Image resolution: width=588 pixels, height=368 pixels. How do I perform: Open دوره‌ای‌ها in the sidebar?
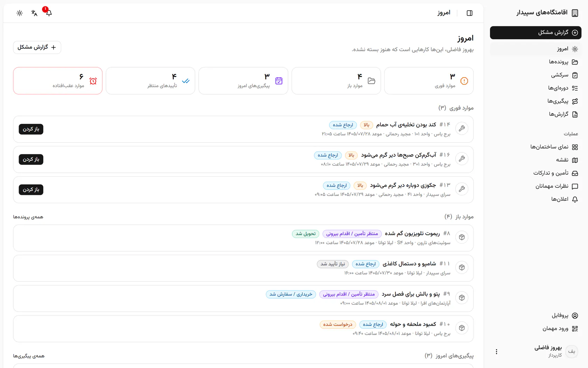535,88
